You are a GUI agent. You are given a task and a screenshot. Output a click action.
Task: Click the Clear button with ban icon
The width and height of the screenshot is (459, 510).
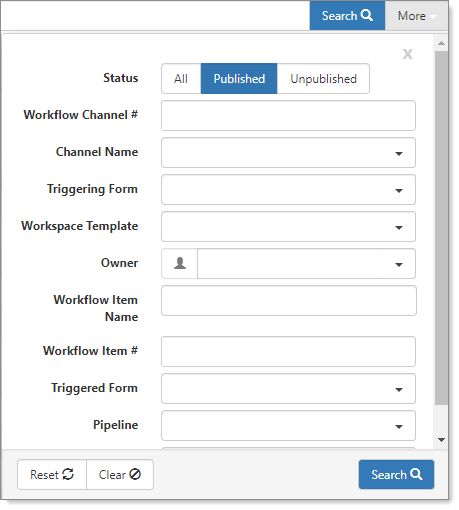pyautogui.click(x=120, y=474)
